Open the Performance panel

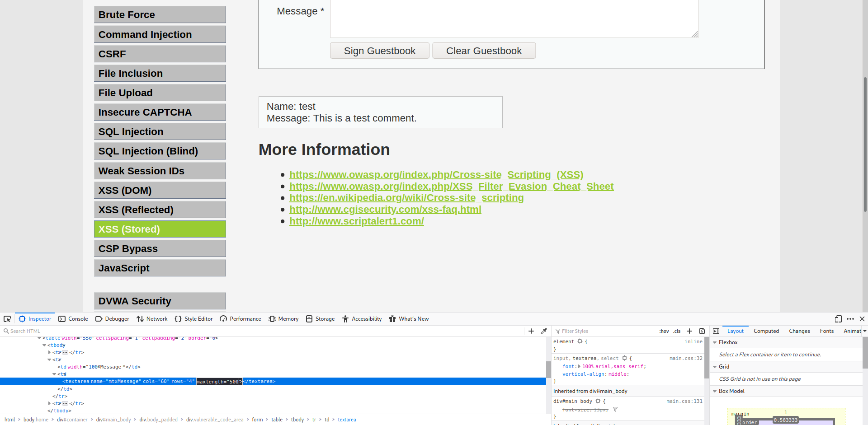pyautogui.click(x=241, y=319)
